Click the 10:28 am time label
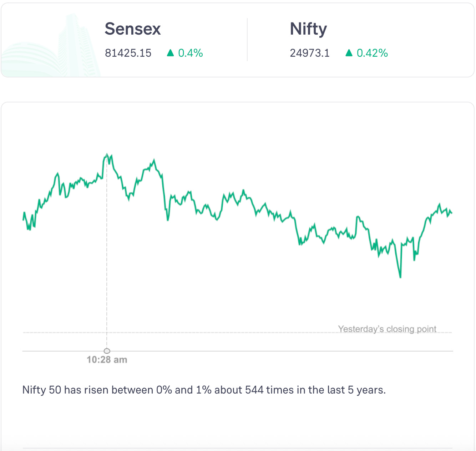 tap(107, 360)
